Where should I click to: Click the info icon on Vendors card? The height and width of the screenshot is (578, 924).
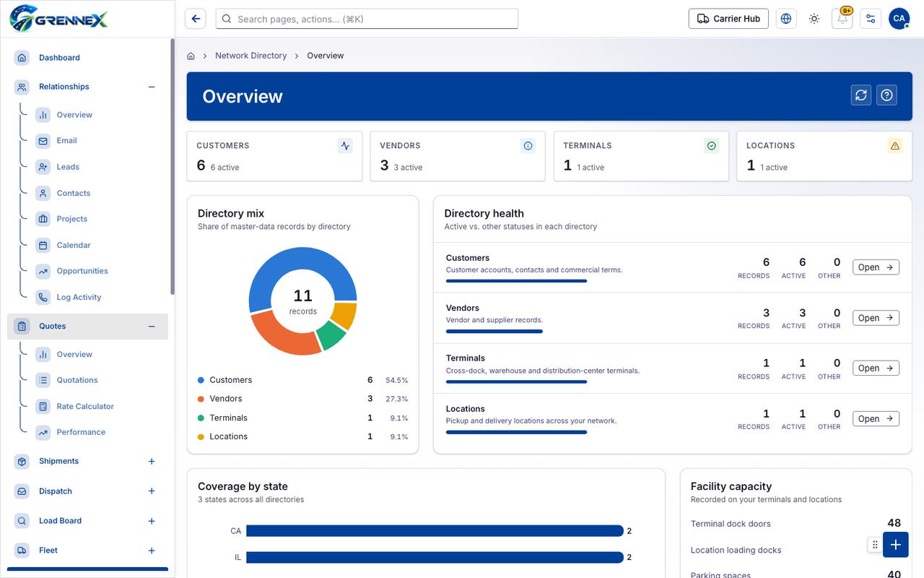pos(528,146)
